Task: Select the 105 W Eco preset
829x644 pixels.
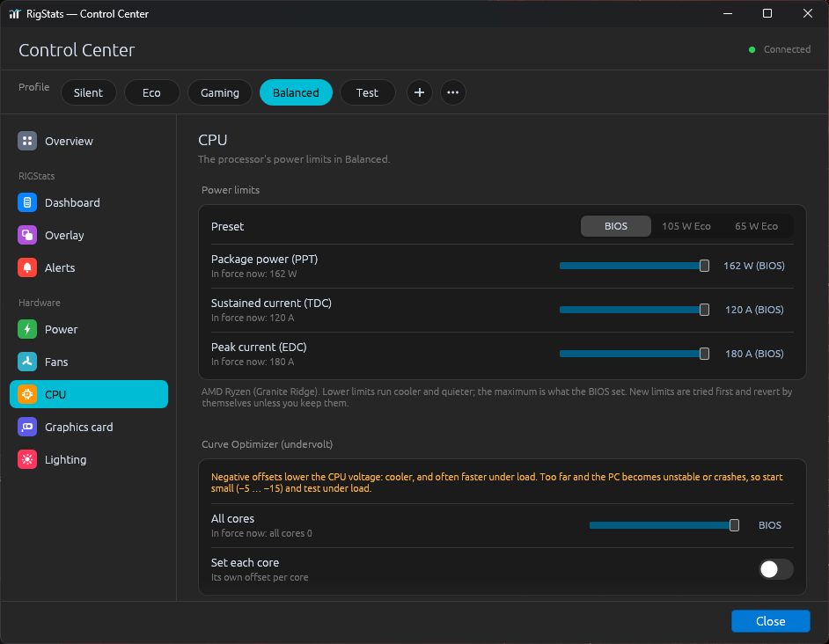Action: coord(686,226)
